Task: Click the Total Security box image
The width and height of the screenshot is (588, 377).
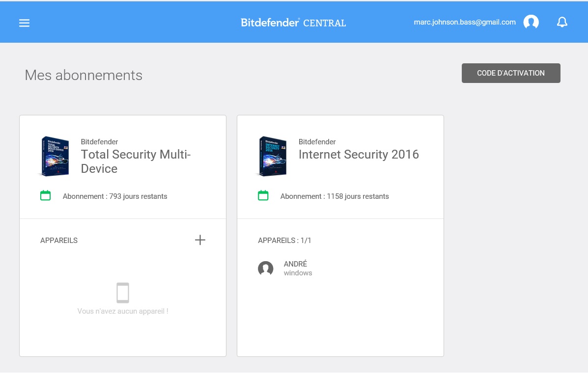Action: tap(55, 156)
